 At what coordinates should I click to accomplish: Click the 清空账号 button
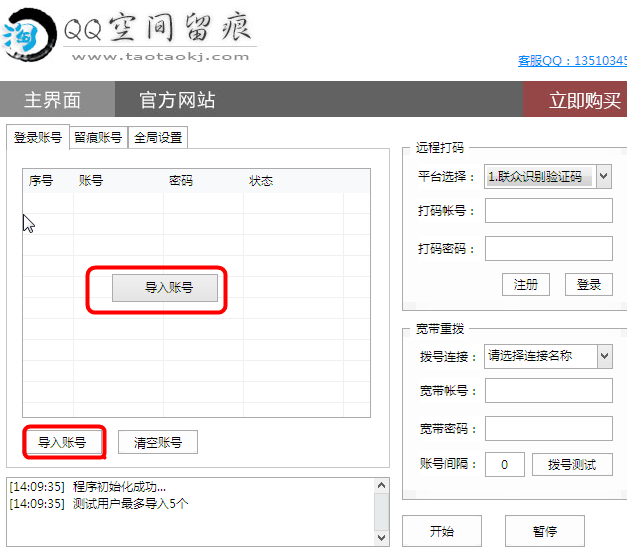158,442
